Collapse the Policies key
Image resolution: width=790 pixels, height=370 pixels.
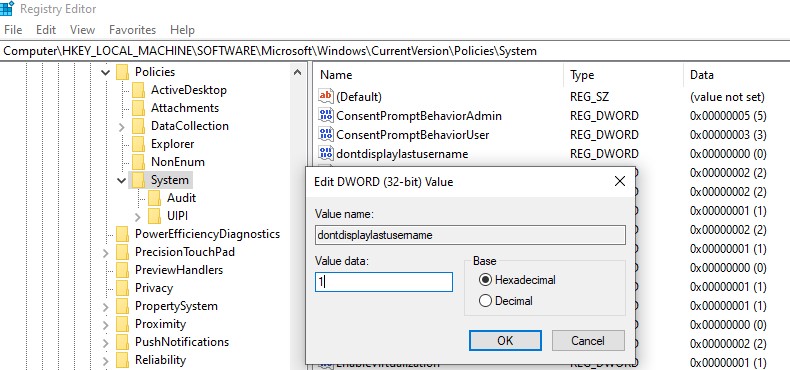(x=105, y=72)
